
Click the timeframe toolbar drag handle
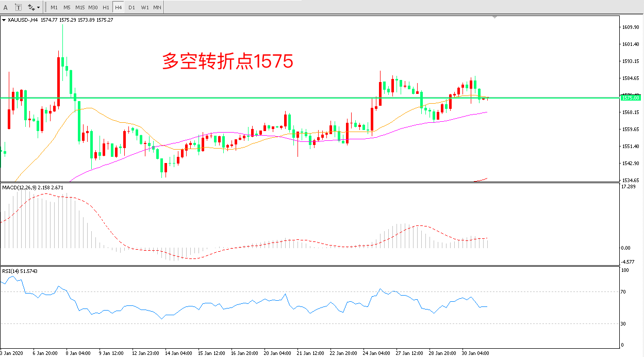point(46,8)
